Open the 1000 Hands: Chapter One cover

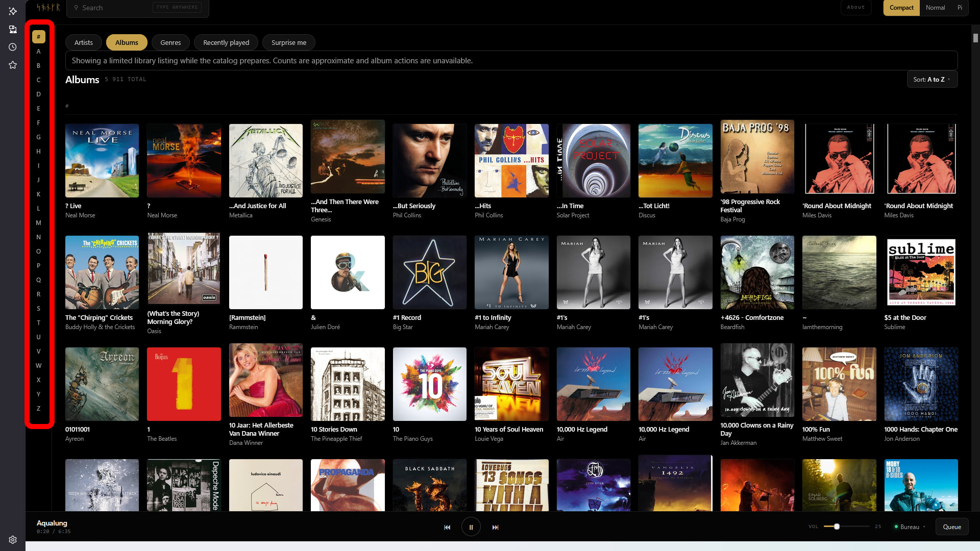tap(921, 384)
